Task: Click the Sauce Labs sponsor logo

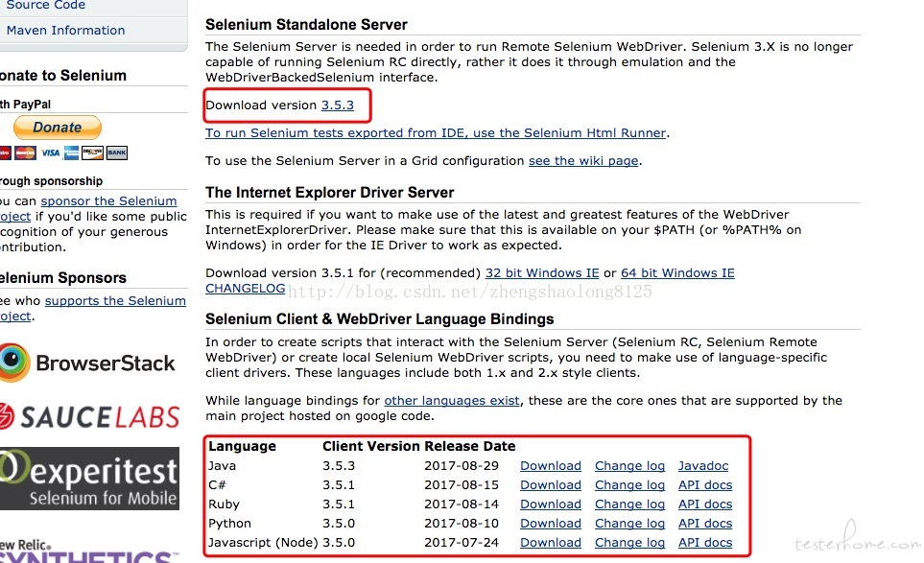Action: point(89,417)
